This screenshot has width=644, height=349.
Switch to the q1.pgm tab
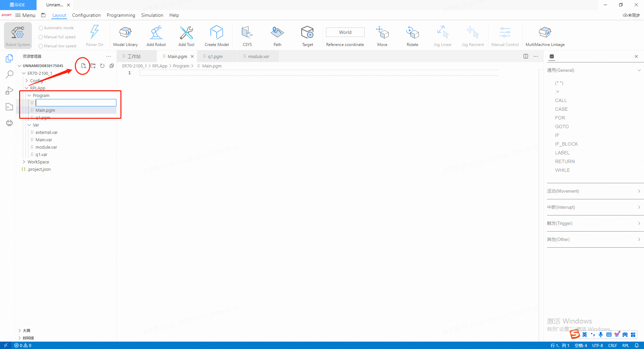(215, 57)
